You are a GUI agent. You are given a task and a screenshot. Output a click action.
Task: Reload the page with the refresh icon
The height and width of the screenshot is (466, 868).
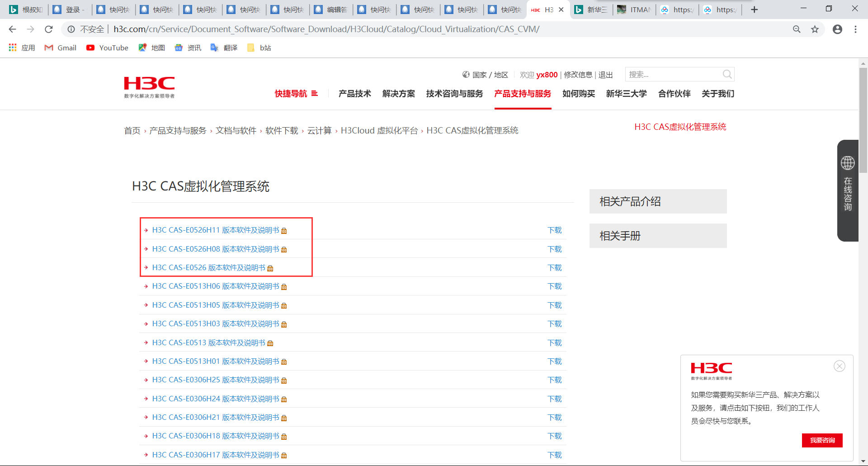[x=49, y=29]
